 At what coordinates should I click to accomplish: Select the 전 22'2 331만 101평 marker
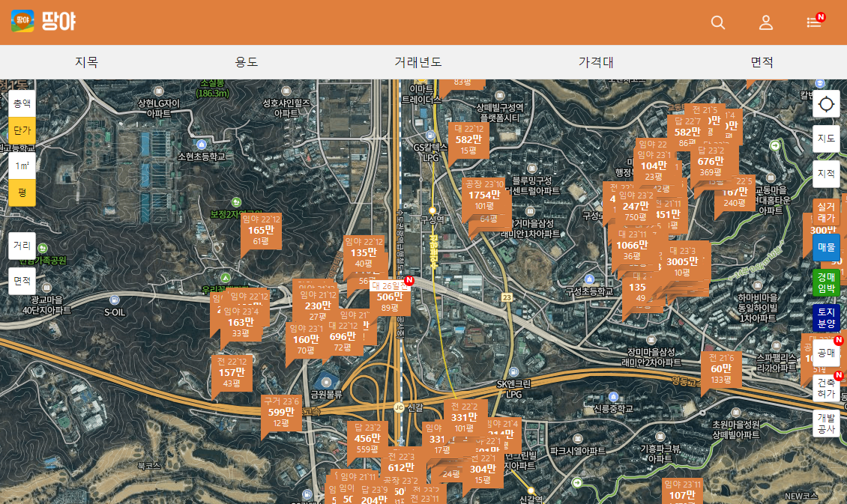click(x=464, y=417)
